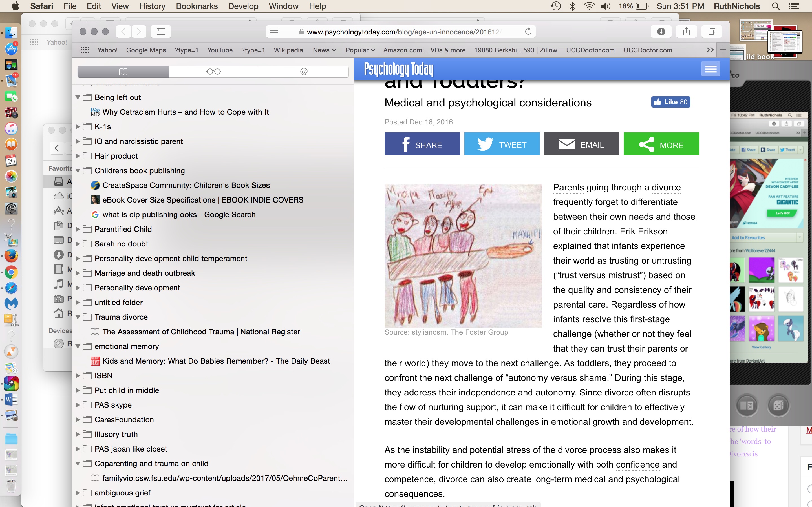Show all tabs overview icon
The width and height of the screenshot is (812, 507).
click(712, 32)
